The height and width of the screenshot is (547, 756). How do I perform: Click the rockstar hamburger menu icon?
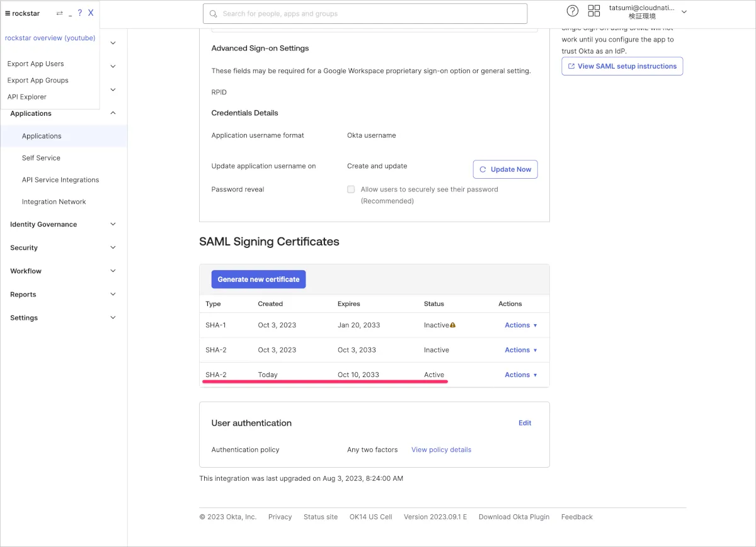[8, 13]
